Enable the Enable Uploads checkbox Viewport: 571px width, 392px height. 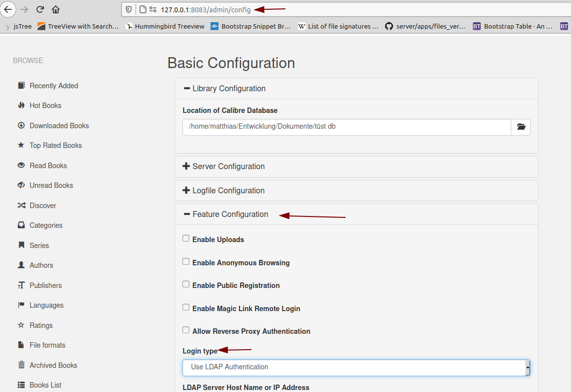tap(186, 238)
